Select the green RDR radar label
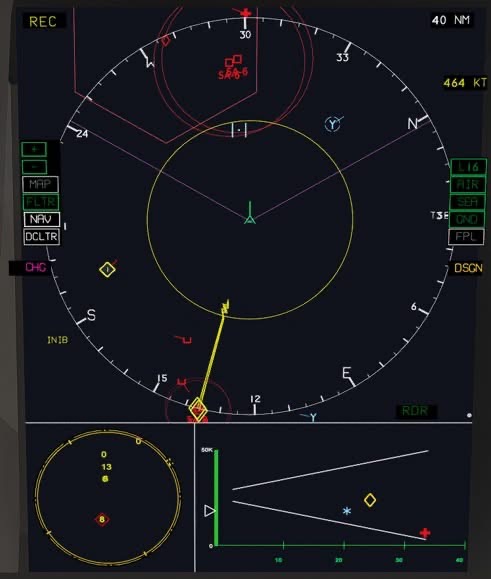491x579 pixels. [415, 411]
